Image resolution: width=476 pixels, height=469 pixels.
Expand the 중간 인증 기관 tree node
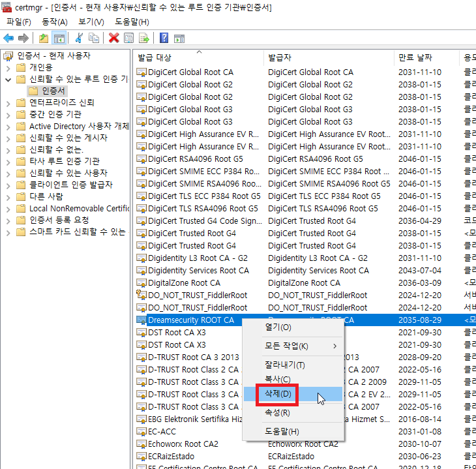click(8, 115)
